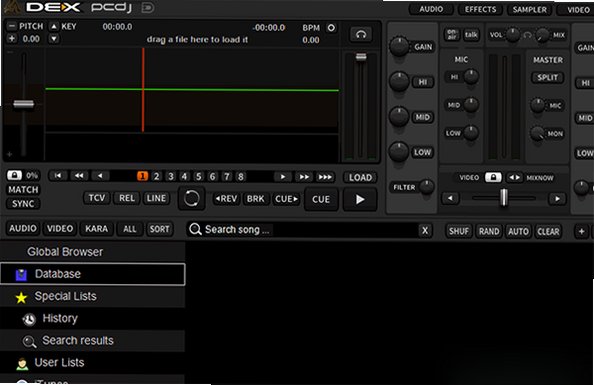Click the LOAD button
Screen dimensions: 594x385
(360, 177)
